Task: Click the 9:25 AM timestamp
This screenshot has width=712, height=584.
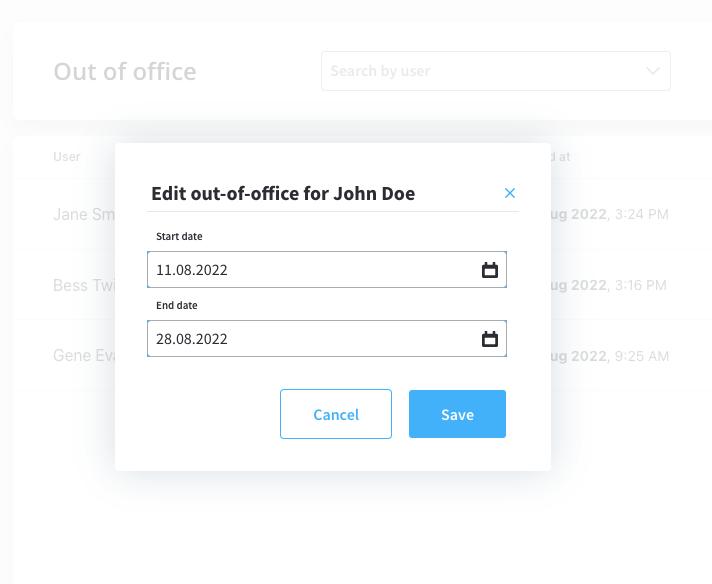Action: (x=641, y=356)
